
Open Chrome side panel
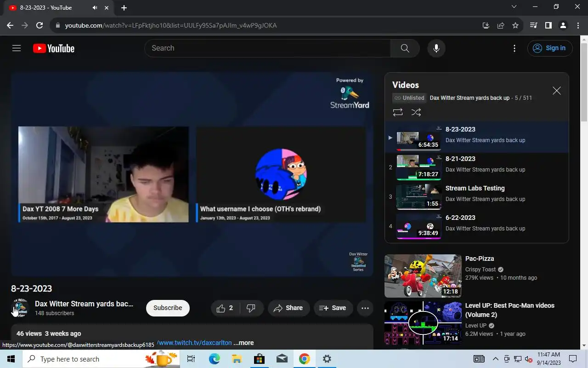coord(548,25)
